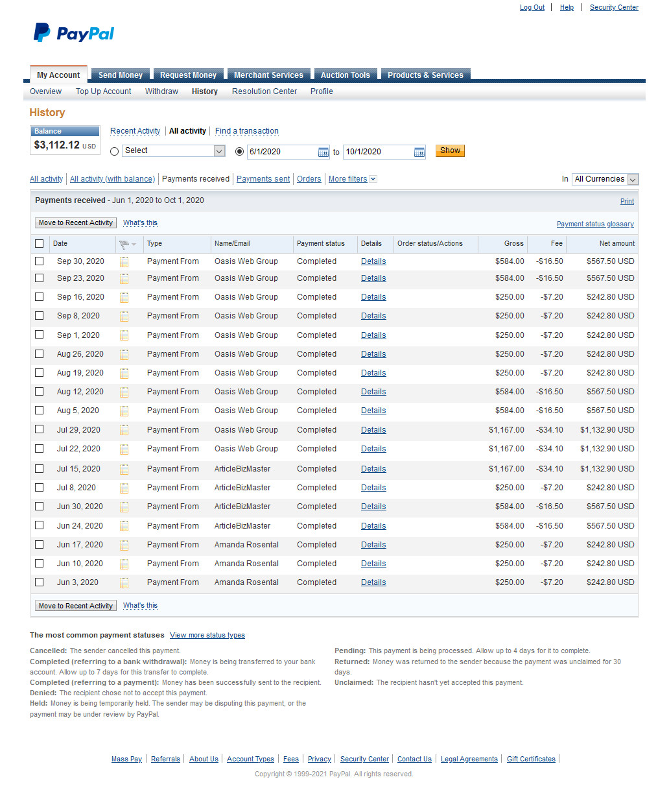
Task: Open the Auction Tools tab
Action: 346,75
